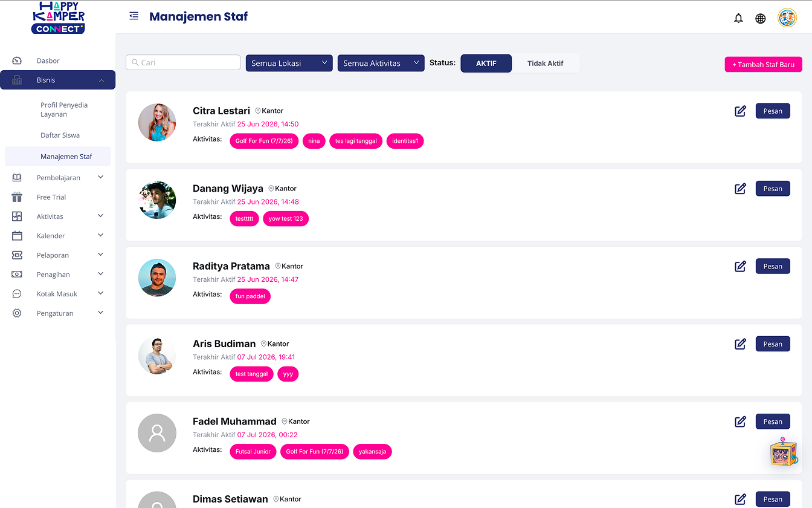
Task: Edit Raditya Pratama's staff record
Action: (740, 266)
